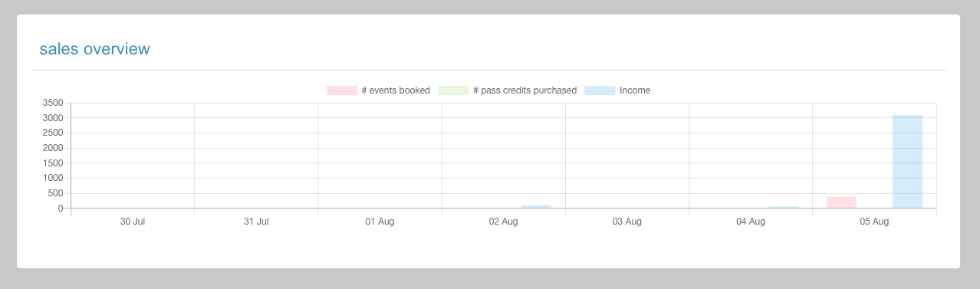Toggle the green '# pass credits purchased' swatch
Screen dimensions: 980x289
tap(453, 90)
